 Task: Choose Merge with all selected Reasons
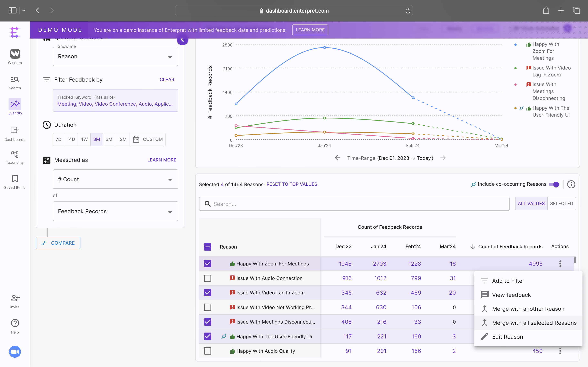point(534,323)
